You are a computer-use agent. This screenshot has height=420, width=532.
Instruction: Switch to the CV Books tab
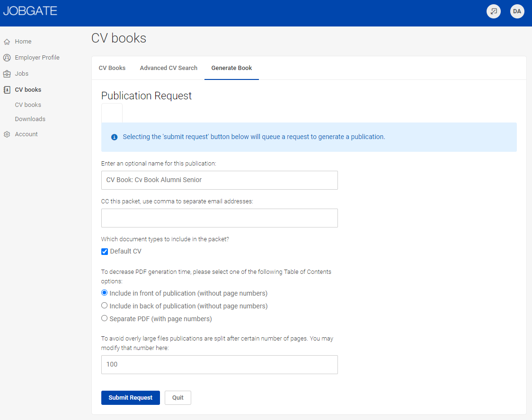coord(112,68)
